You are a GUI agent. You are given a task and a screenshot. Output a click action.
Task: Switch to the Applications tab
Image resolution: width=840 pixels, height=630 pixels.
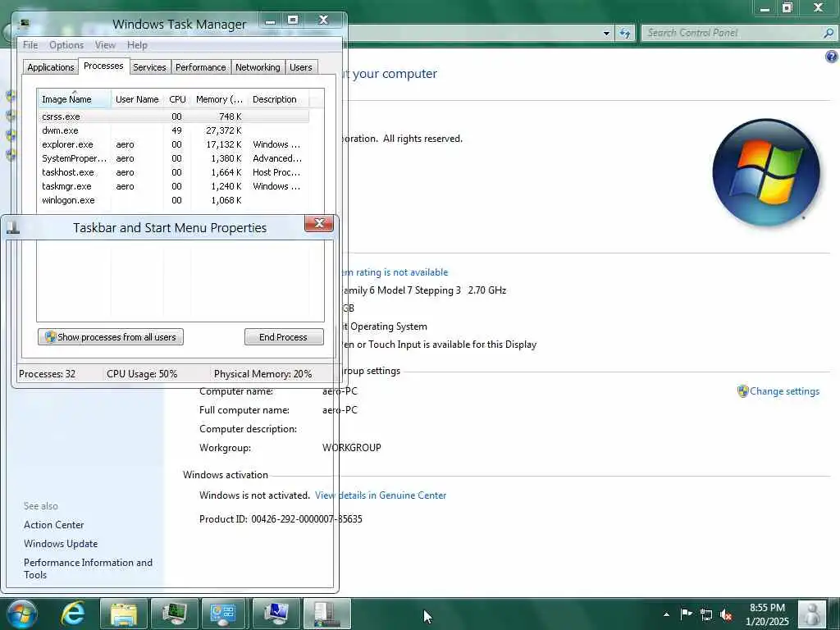pos(51,67)
